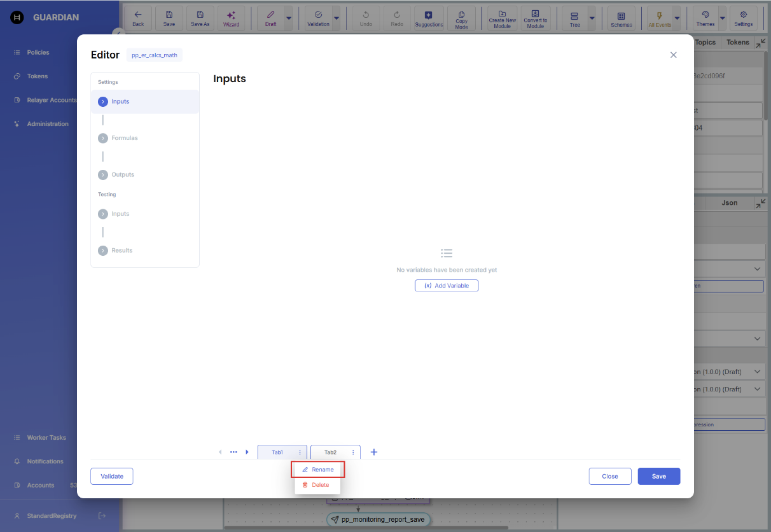
Task: Click the pp_er_calcs_math name tag
Action: [155, 55]
